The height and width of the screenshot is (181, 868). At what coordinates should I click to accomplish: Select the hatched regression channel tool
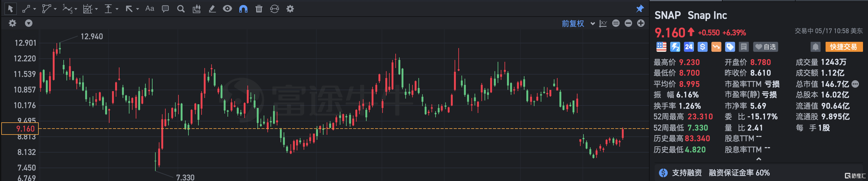(88, 9)
